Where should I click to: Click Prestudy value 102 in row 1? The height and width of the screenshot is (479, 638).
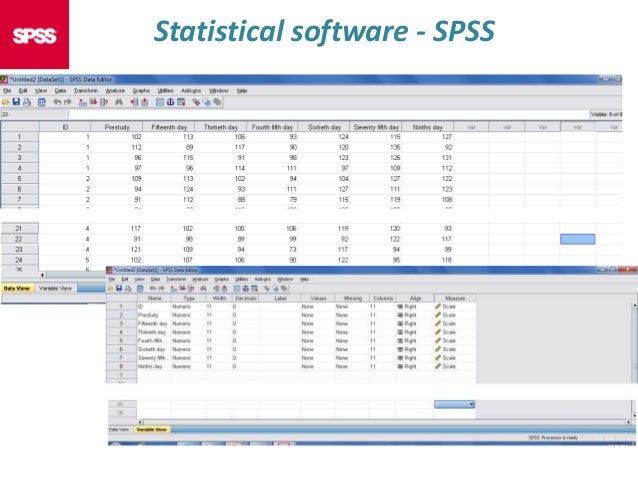pos(117,137)
